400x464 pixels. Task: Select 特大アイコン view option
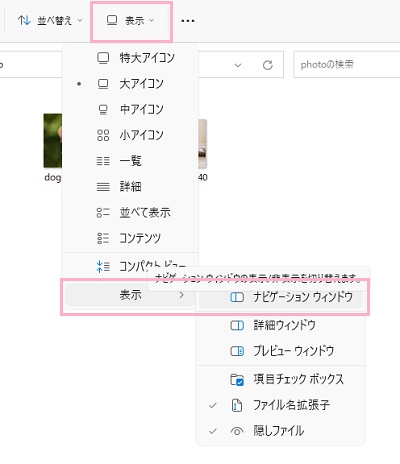point(130,58)
